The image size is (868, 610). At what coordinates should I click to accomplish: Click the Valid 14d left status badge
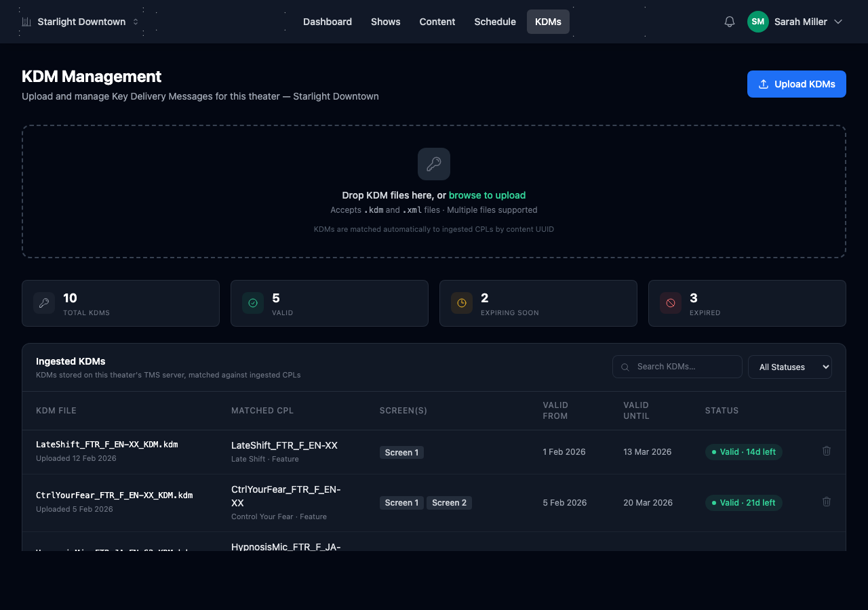(744, 452)
